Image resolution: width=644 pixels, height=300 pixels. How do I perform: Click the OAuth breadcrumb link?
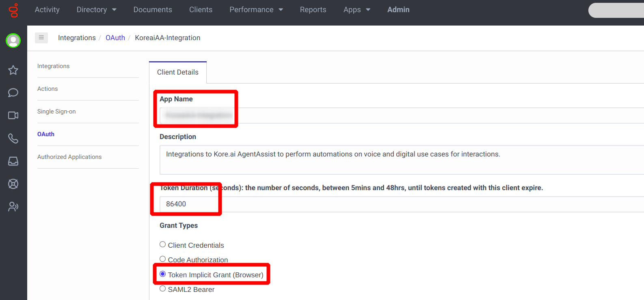[x=115, y=38]
